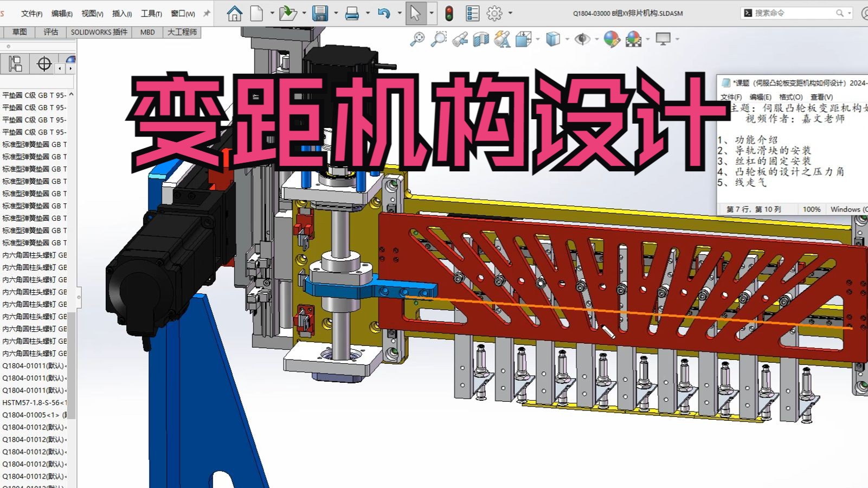Open the Options gear icon
This screenshot has height=488, width=868.
tap(494, 13)
